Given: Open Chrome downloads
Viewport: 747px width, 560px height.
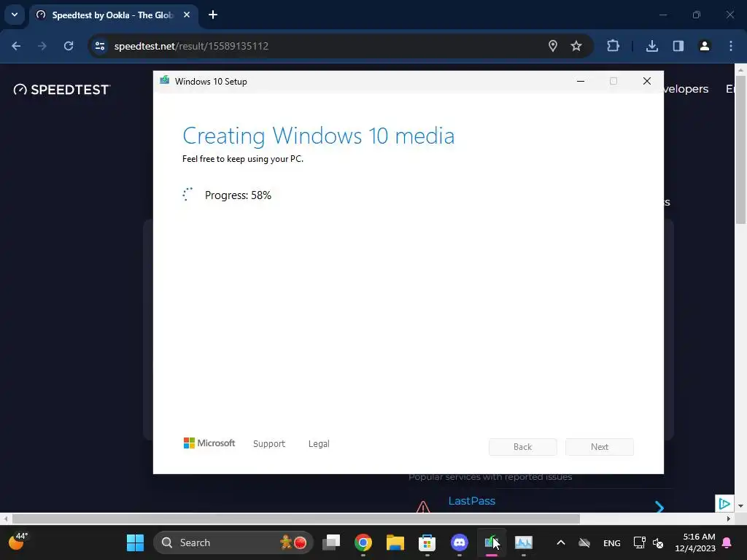Looking at the screenshot, I should 651,46.
